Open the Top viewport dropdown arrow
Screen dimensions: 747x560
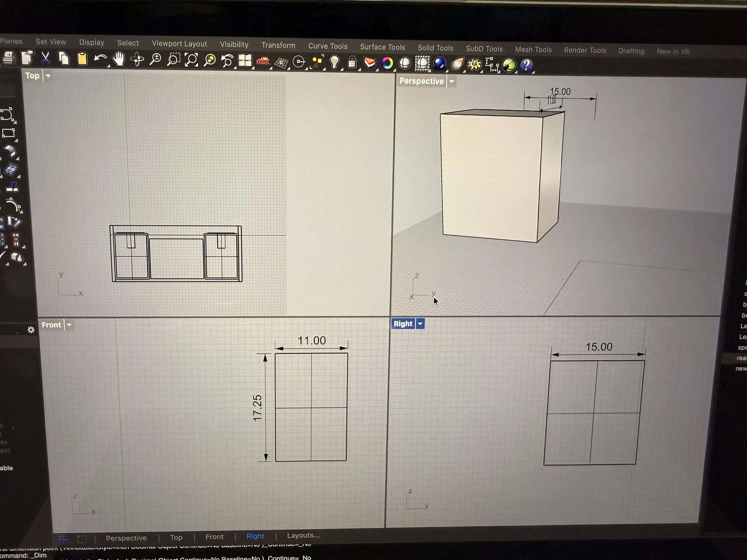48,76
